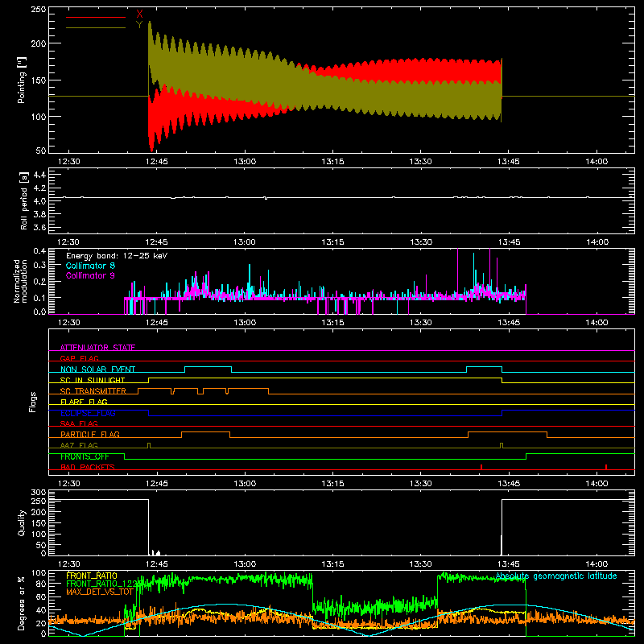The width and height of the screenshot is (644, 644).
Task: Click the NON_SOLAR_EVENT flag label
Action: pyautogui.click(x=97, y=369)
